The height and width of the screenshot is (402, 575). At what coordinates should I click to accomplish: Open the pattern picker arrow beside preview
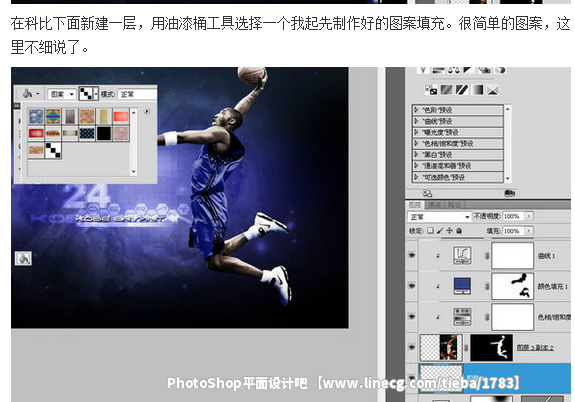(96, 94)
